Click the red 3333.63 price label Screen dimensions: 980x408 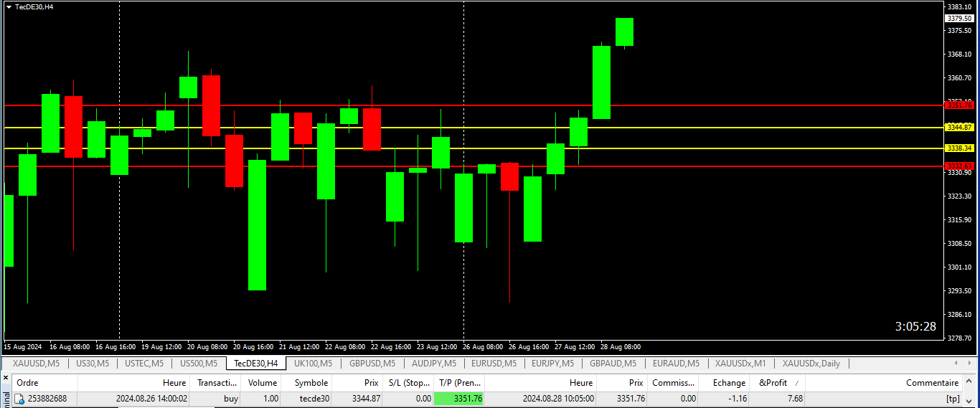959,166
